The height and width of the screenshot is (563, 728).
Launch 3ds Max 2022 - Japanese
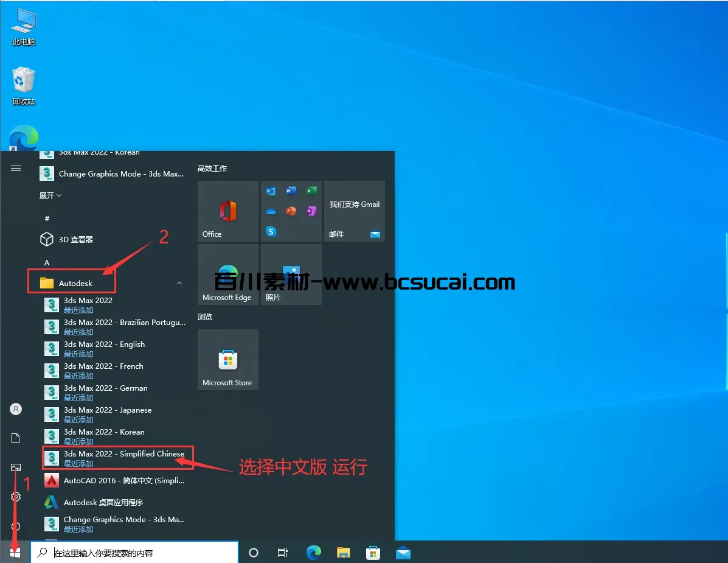[115, 414]
